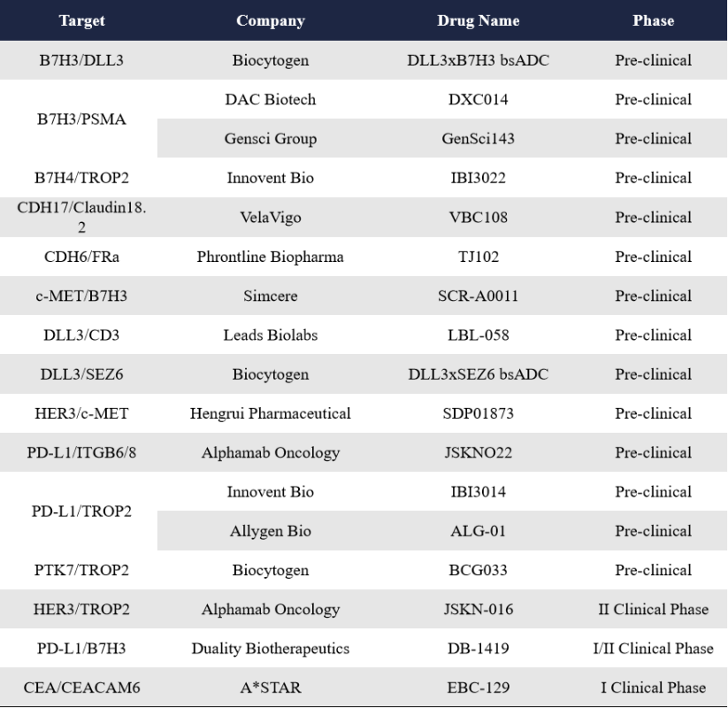Select the EBC-129 drug cell
This screenshot has height=708, width=728.
(x=479, y=688)
